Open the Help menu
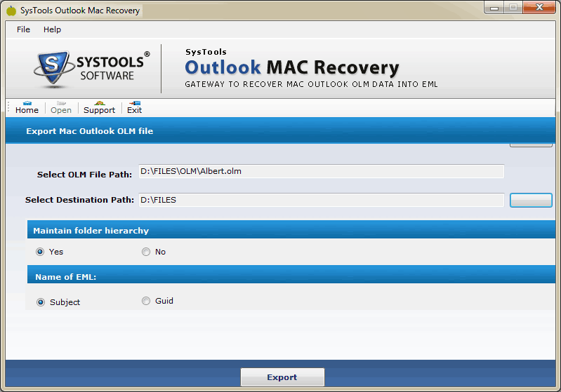561x392 pixels. 52,29
